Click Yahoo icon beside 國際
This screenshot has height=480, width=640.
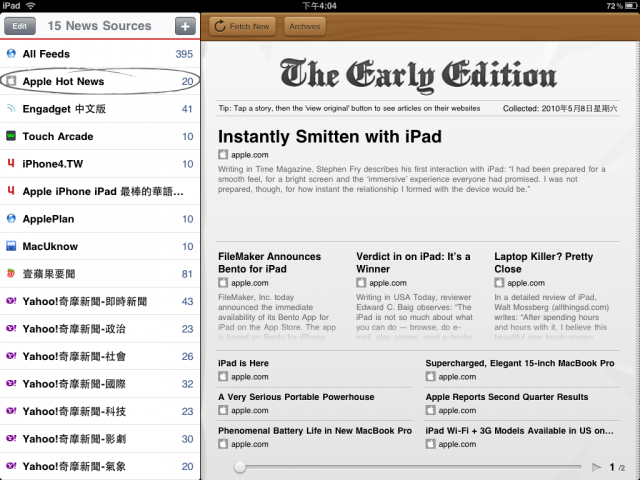tap(11, 383)
